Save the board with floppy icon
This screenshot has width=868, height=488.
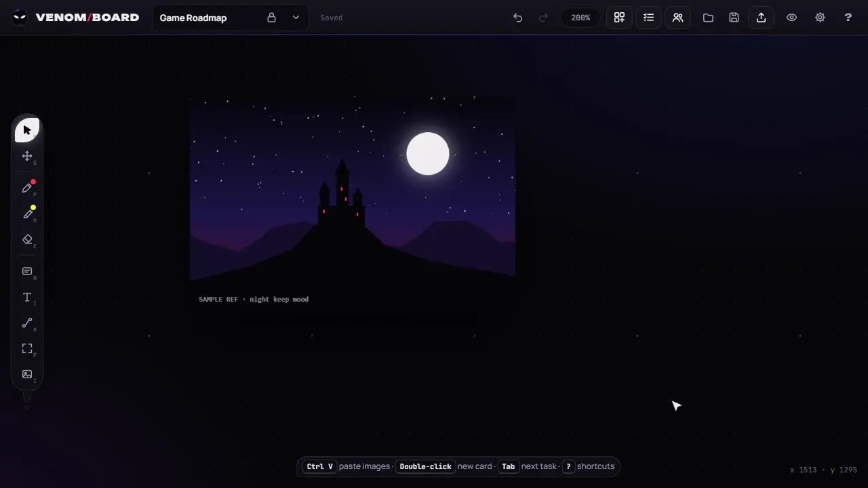734,18
